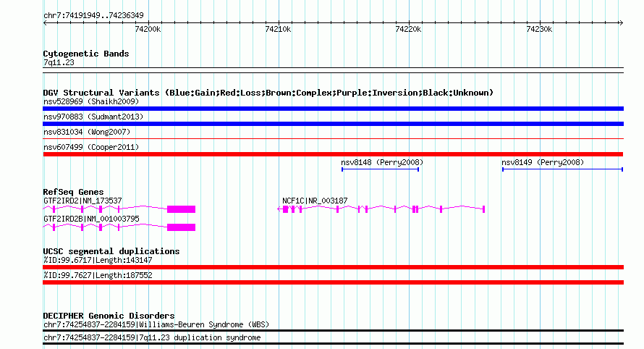Click the chr7:74191949..74236349 region label

(93, 16)
